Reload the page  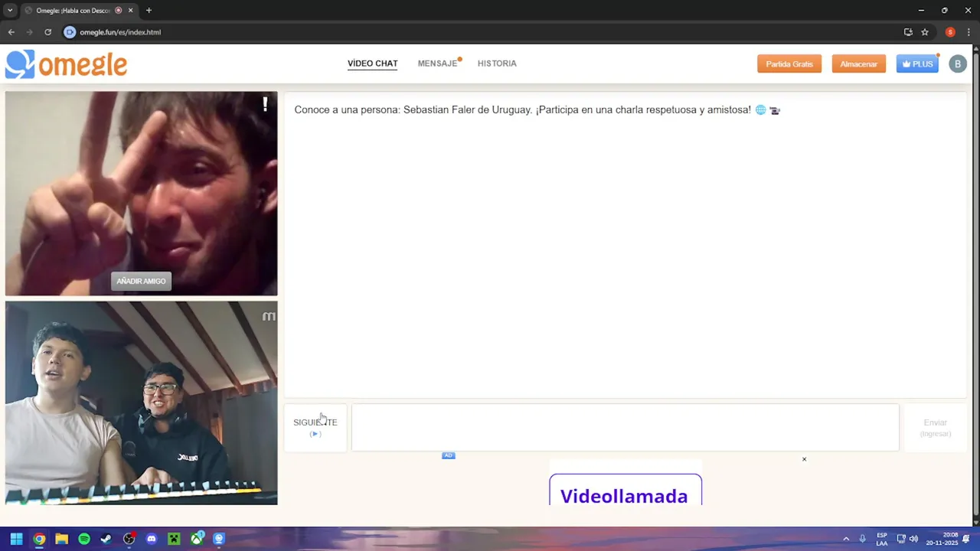point(47,32)
